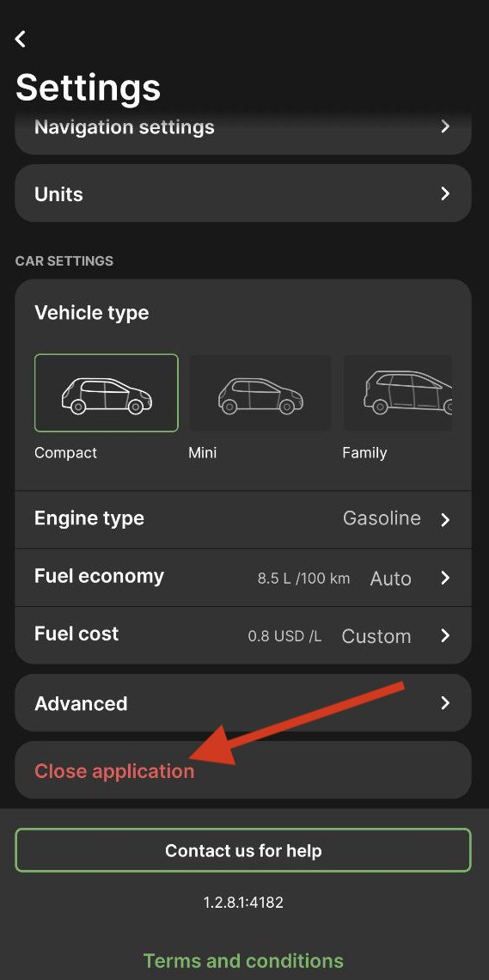This screenshot has height=980, width=489.
Task: Open the Advanced settings row
Action: (243, 702)
